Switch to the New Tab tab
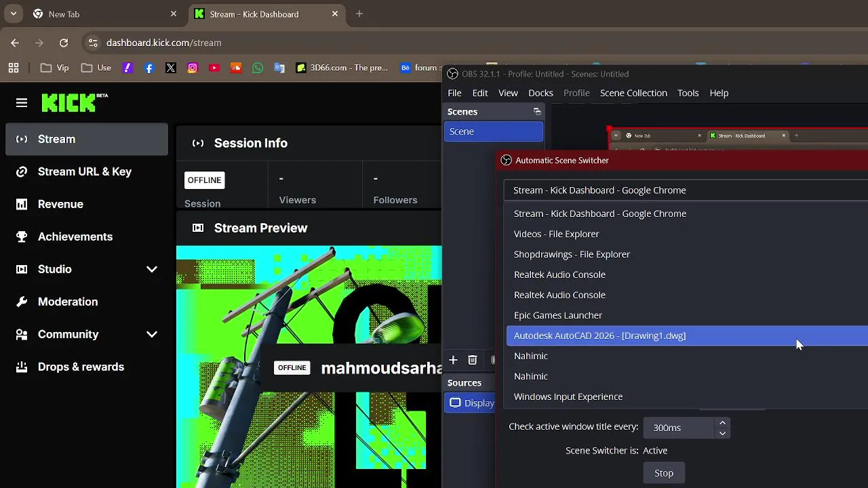The width and height of the screenshot is (868, 488). [x=105, y=14]
